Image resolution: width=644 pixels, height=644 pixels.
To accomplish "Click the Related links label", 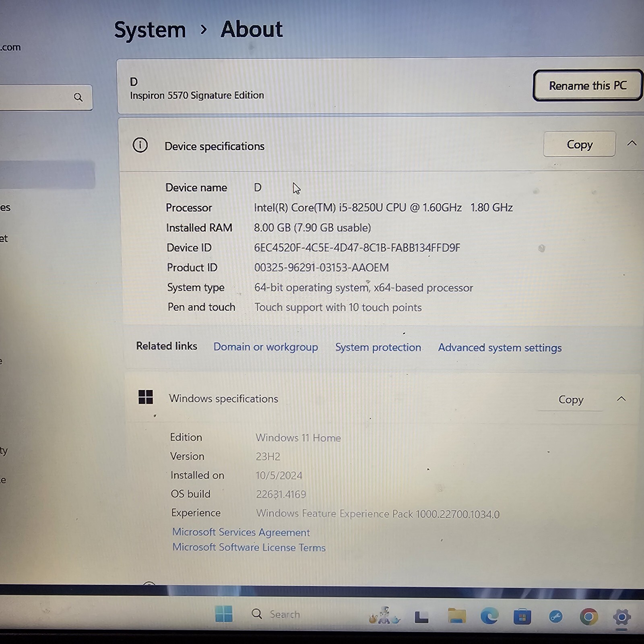I will 167,346.
